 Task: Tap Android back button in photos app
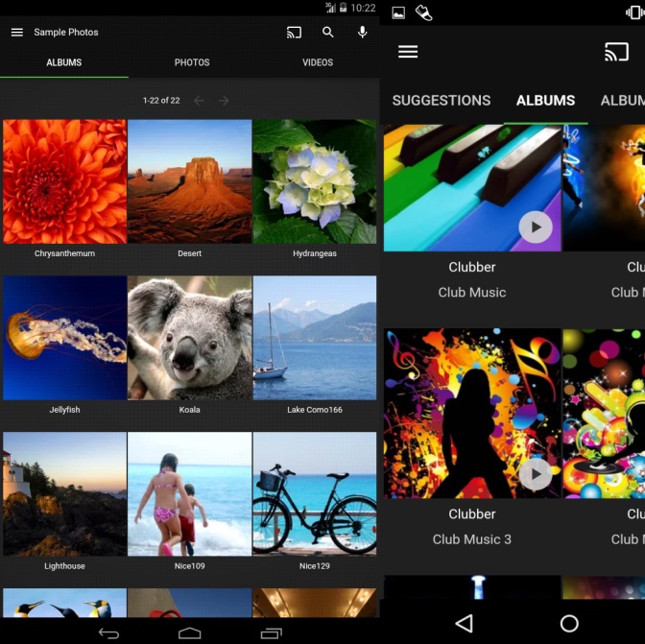(108, 633)
